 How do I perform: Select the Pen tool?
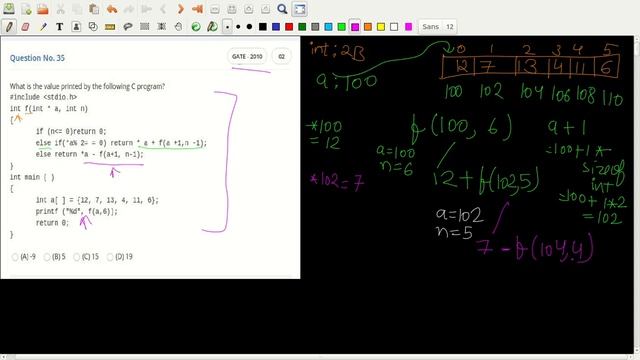9,27
